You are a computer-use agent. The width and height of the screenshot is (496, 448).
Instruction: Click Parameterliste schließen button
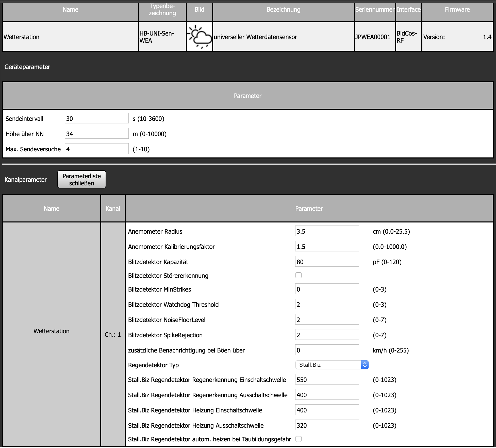click(81, 179)
